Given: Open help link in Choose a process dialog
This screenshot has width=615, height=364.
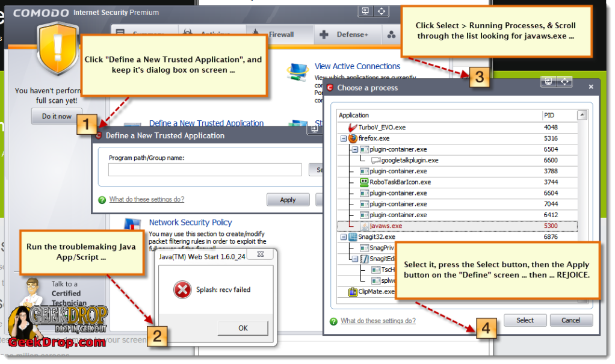Looking at the screenshot, I should click(378, 321).
